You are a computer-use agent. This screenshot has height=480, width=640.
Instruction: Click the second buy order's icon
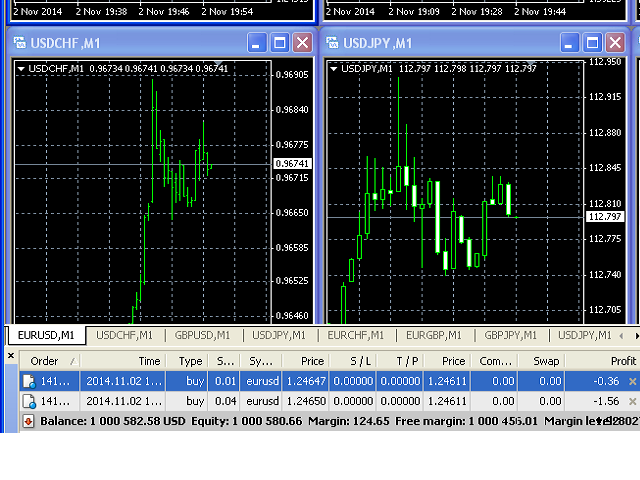(x=29, y=401)
